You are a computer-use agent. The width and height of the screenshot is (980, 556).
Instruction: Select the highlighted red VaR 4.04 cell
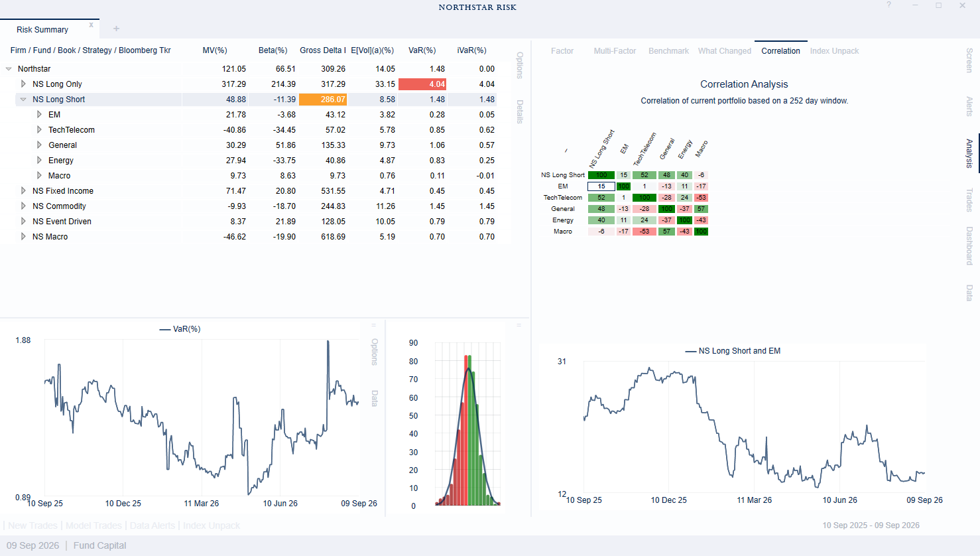[x=422, y=84]
